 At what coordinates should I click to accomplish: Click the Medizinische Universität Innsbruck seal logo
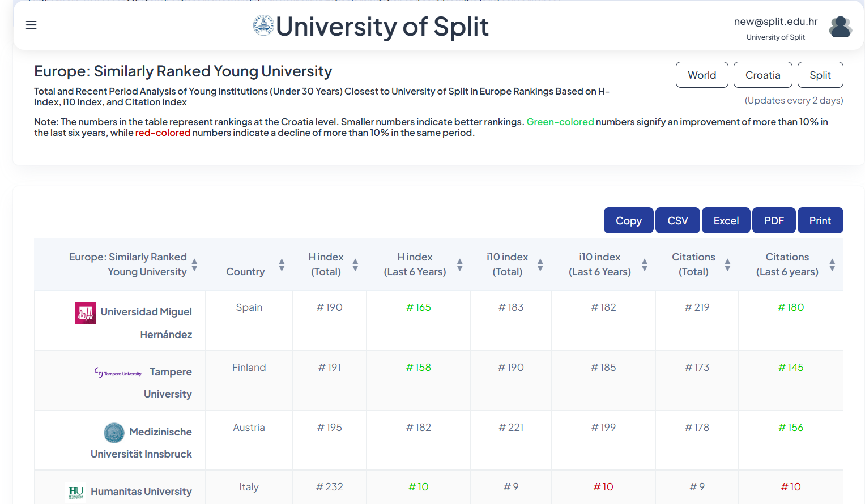[114, 433]
